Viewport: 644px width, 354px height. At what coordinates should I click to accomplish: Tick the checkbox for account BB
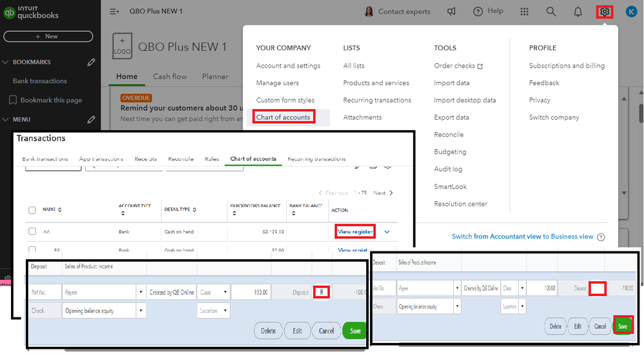click(x=32, y=249)
